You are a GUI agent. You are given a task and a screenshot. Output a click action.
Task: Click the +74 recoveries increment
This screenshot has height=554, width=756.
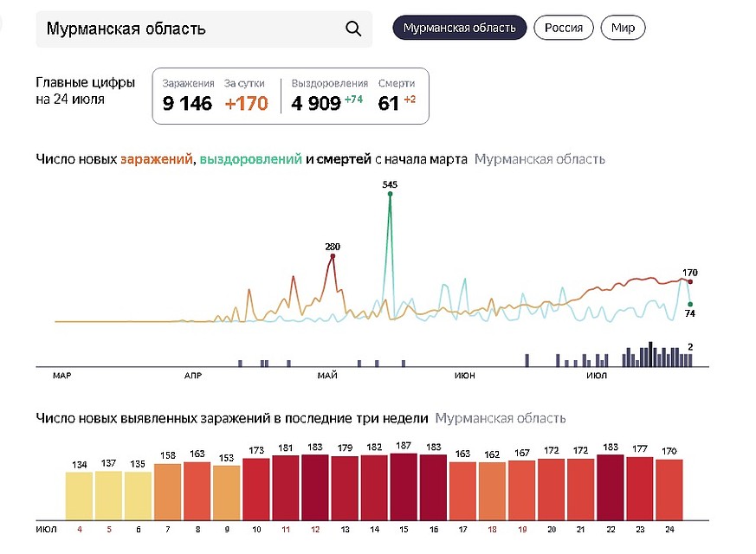tap(354, 100)
